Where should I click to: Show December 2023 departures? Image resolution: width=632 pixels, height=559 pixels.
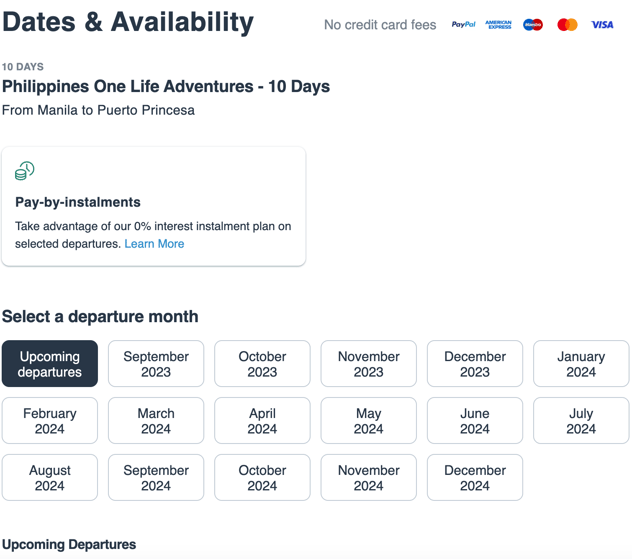pos(475,364)
